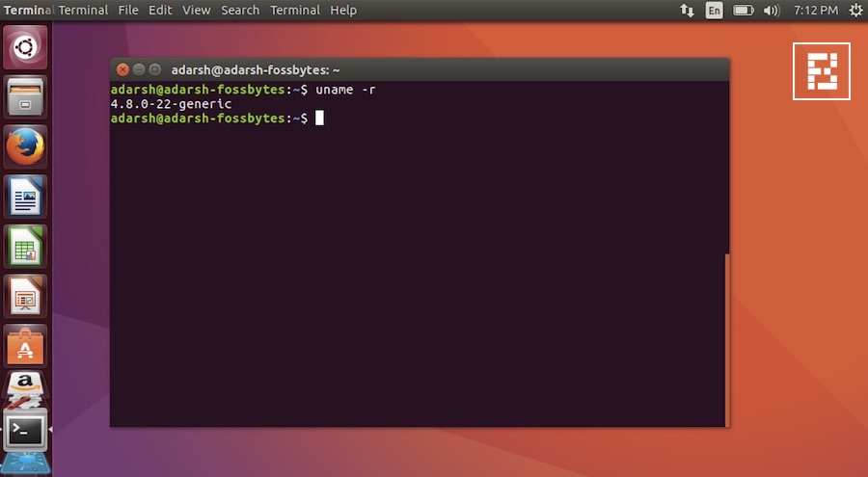Open LibreOffice Writer from the launcher
The width and height of the screenshot is (868, 477).
(x=25, y=198)
